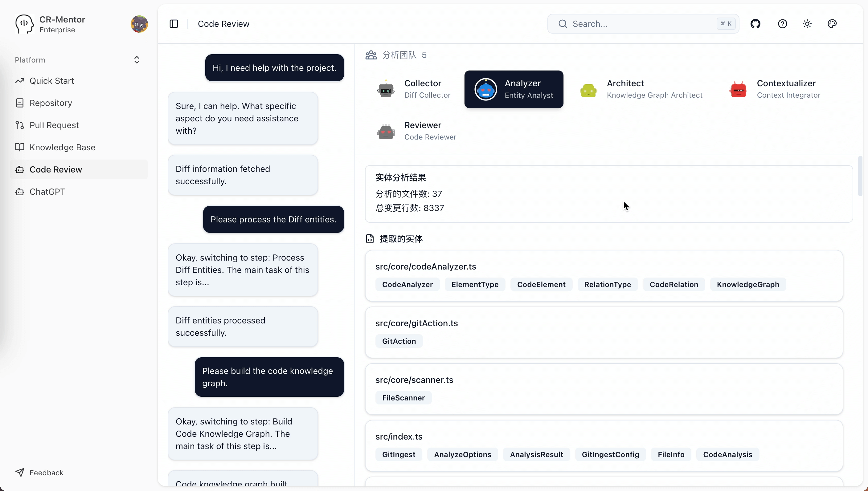Toggle light theme with the sun icon
Screen dimensions: 868x491
[807, 24]
